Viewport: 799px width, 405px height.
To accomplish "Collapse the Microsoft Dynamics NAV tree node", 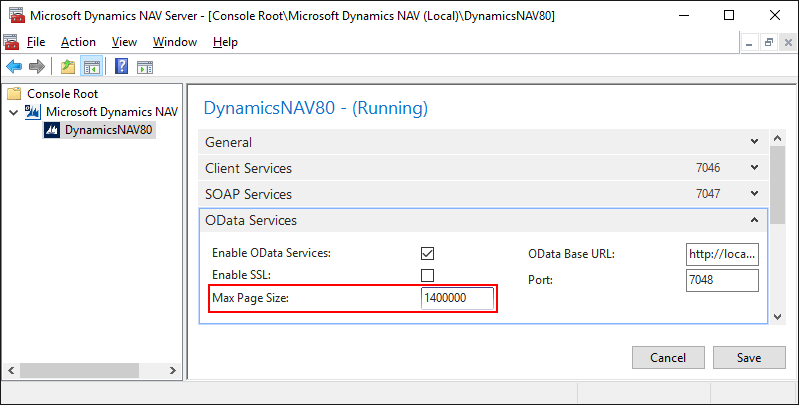I will click(14, 112).
